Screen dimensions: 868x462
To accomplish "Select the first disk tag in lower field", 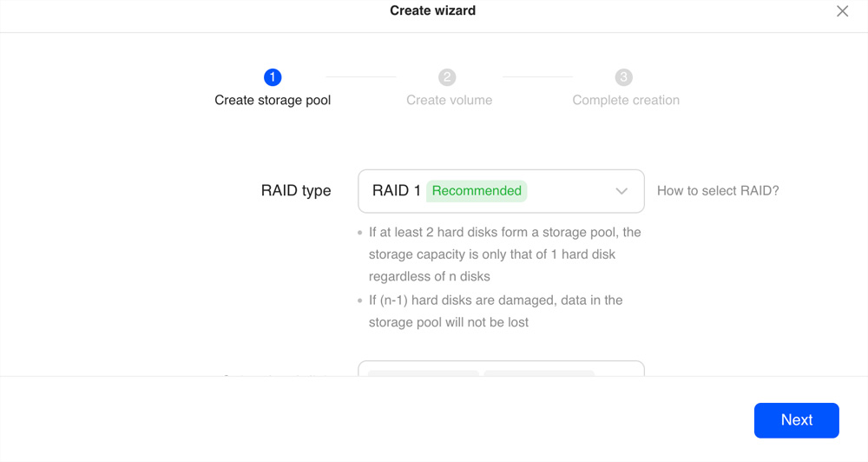I will click(x=424, y=373).
